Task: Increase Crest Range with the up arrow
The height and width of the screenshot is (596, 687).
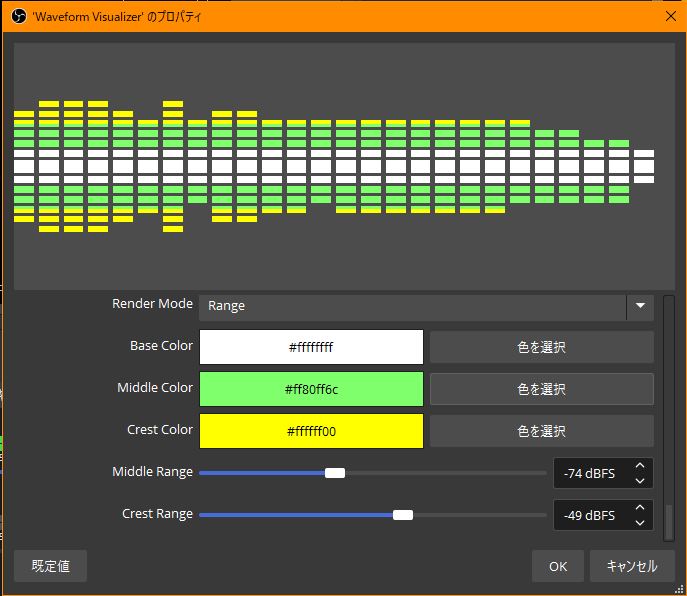Action: tap(640, 507)
